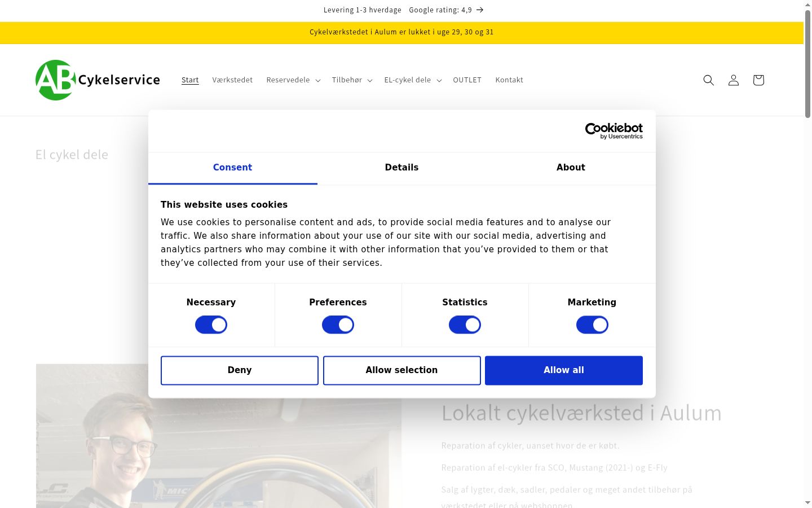
Task: Disable the Marketing cookies switch
Action: pyautogui.click(x=592, y=325)
